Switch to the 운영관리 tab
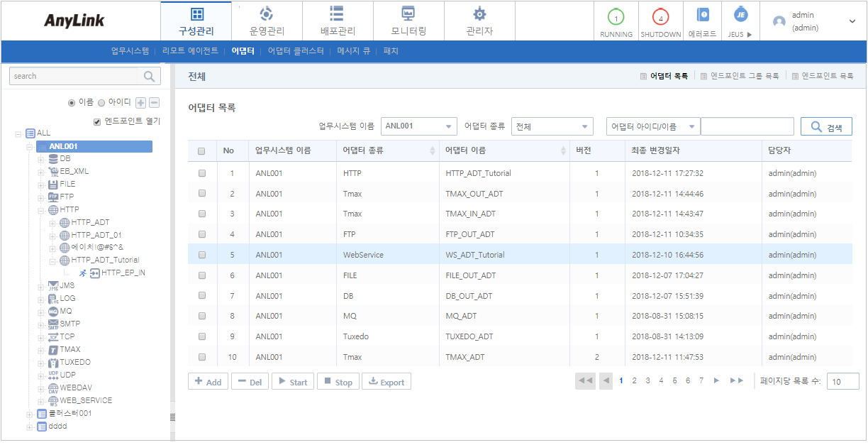This screenshot has width=868, height=445. pyautogui.click(x=267, y=21)
